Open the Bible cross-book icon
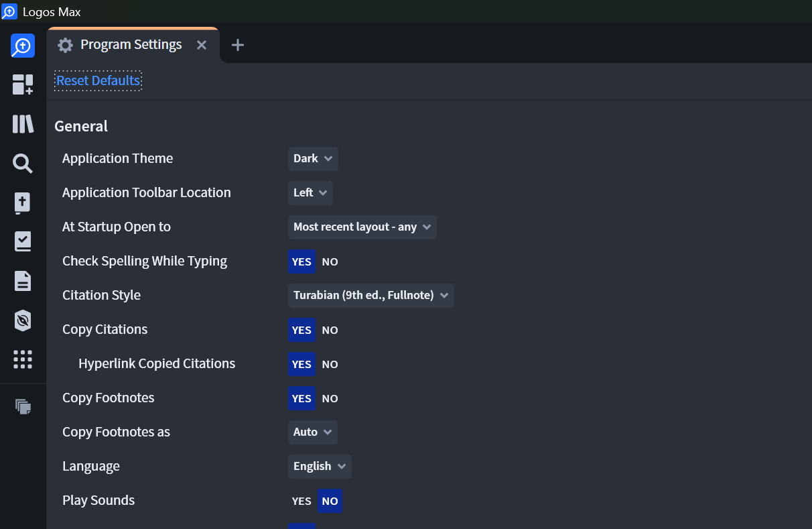Screen dimensions: 812x529 pos(23,202)
